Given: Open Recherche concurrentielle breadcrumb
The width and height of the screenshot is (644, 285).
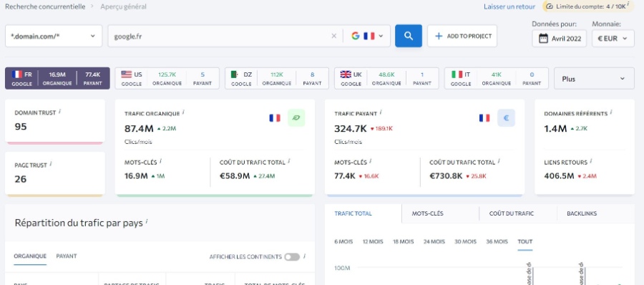Looking at the screenshot, I should pos(45,6).
